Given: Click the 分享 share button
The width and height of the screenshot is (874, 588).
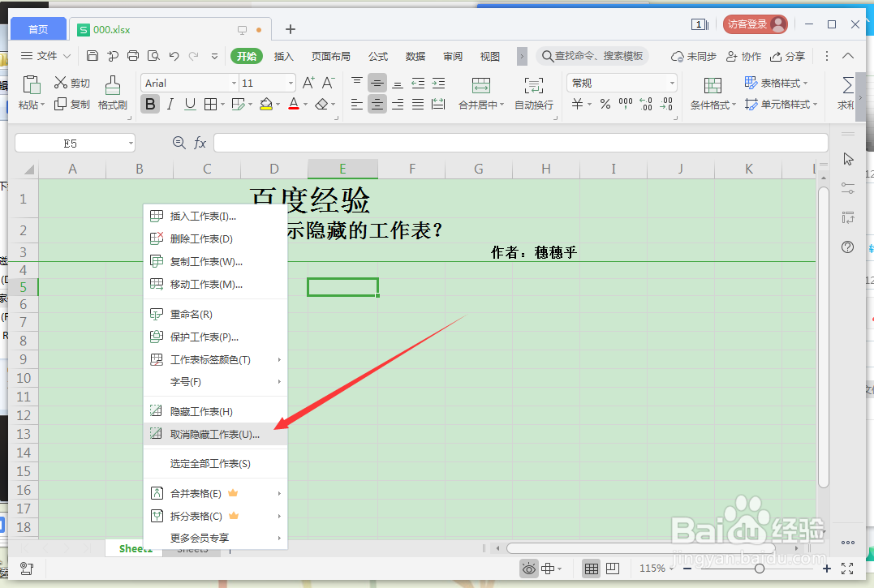Looking at the screenshot, I should [788, 56].
